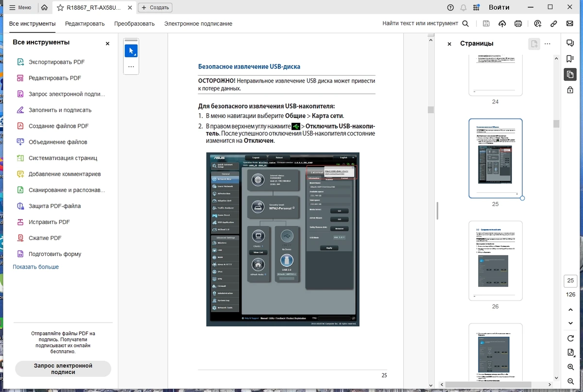Open the Редактировать tab

point(85,23)
